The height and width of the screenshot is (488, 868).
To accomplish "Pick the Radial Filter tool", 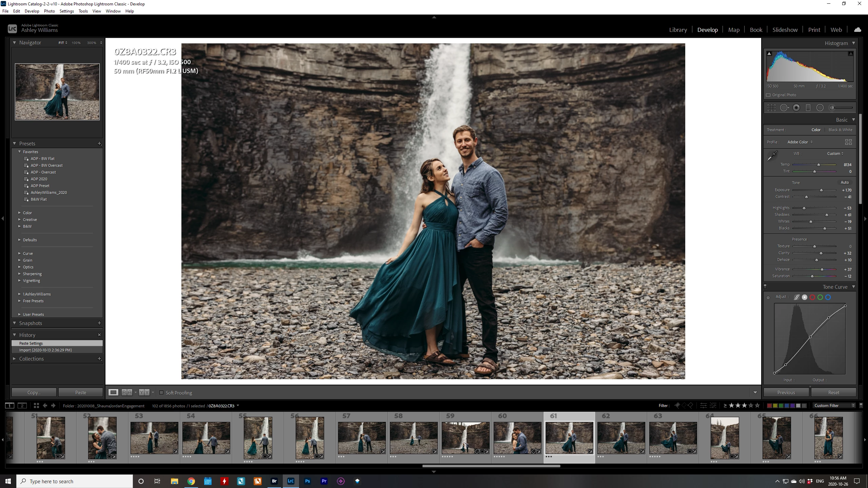I will (820, 108).
